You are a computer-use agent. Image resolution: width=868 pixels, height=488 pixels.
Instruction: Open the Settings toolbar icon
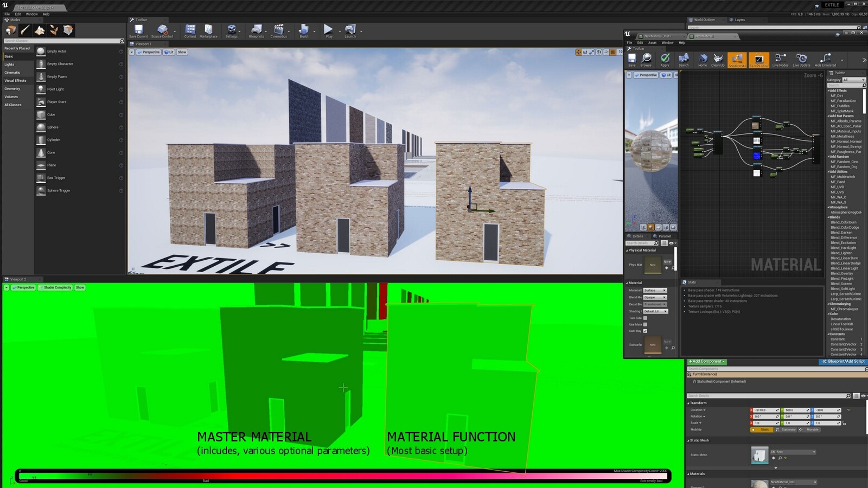(232, 31)
